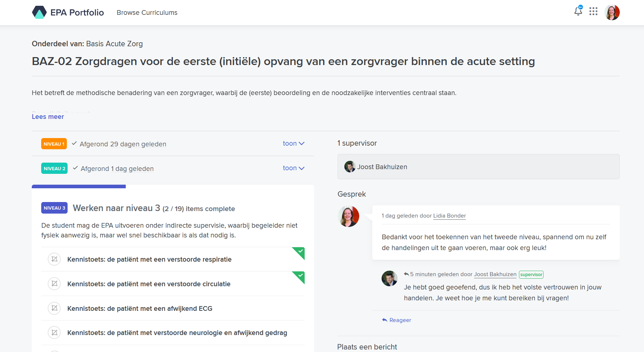Click 'Plaats een bericht' heading
Viewport: 644px width, 352px height.
tap(367, 347)
